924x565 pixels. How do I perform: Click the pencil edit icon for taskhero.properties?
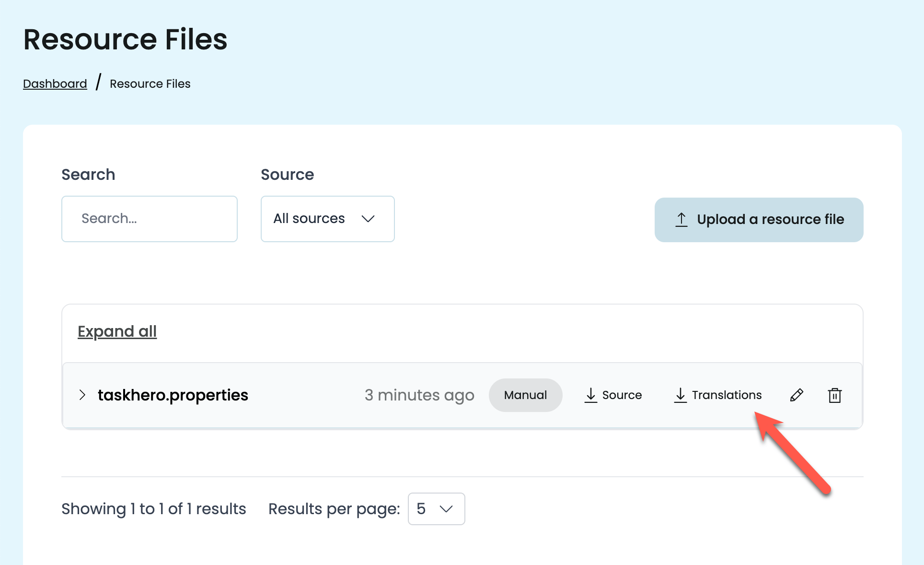pos(797,395)
